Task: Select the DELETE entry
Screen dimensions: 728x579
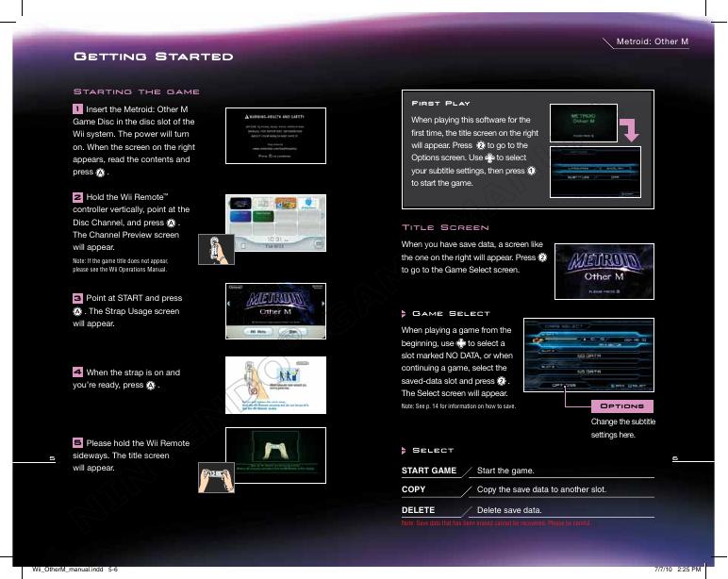Action: 419,510
